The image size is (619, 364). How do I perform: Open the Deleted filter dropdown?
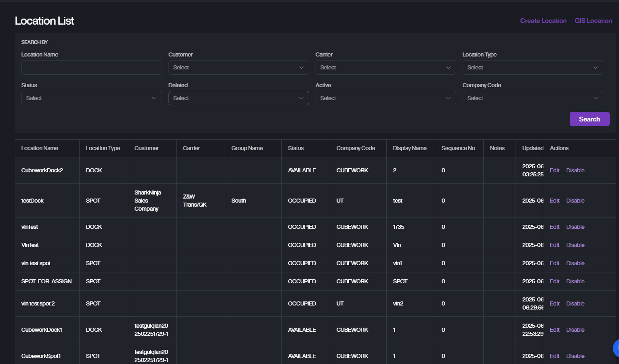238,98
